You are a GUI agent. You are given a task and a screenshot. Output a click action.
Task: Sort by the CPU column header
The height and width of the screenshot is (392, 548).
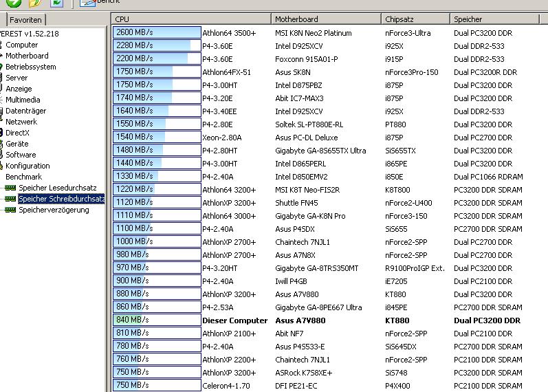tap(191, 19)
